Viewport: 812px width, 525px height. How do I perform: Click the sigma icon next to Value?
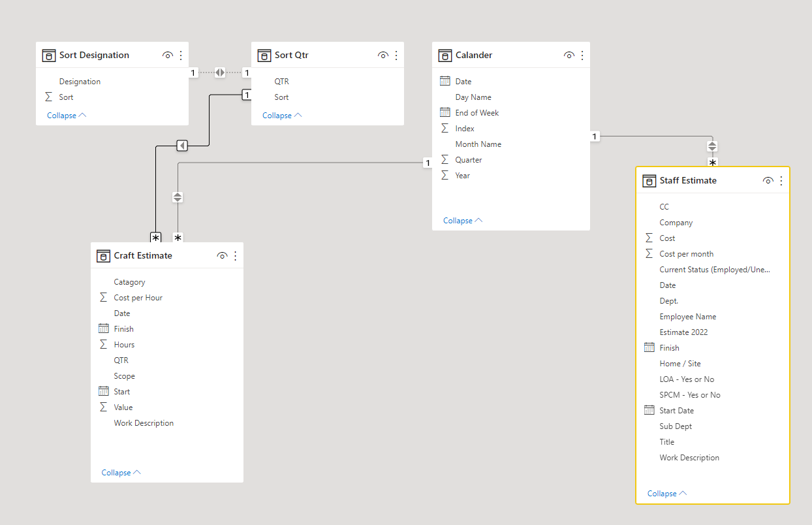coord(103,407)
